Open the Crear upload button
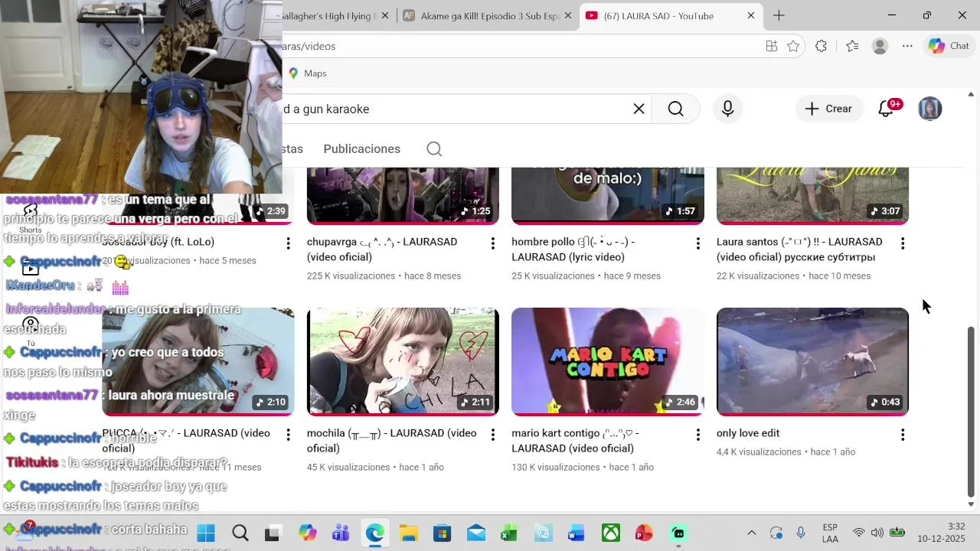 [x=829, y=109]
